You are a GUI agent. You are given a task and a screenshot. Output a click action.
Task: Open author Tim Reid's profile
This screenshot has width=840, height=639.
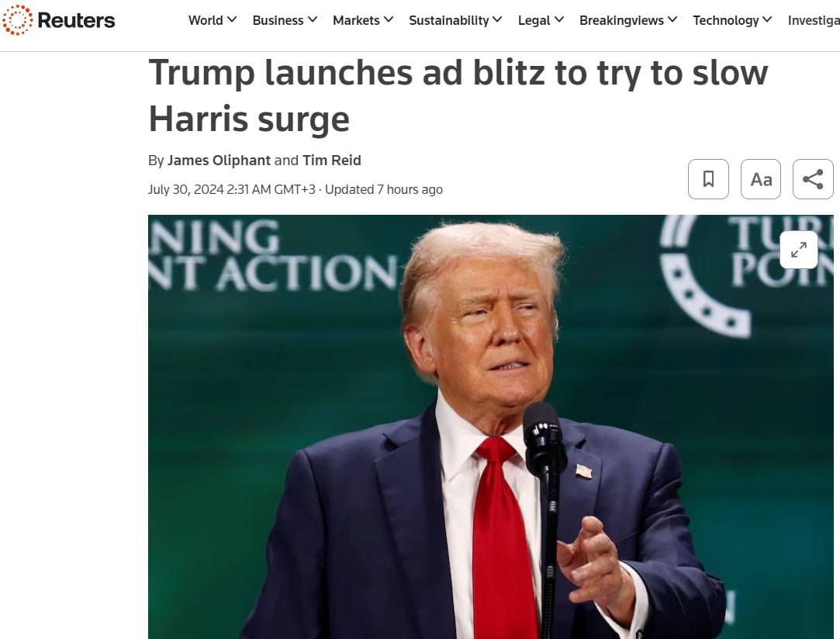332,161
